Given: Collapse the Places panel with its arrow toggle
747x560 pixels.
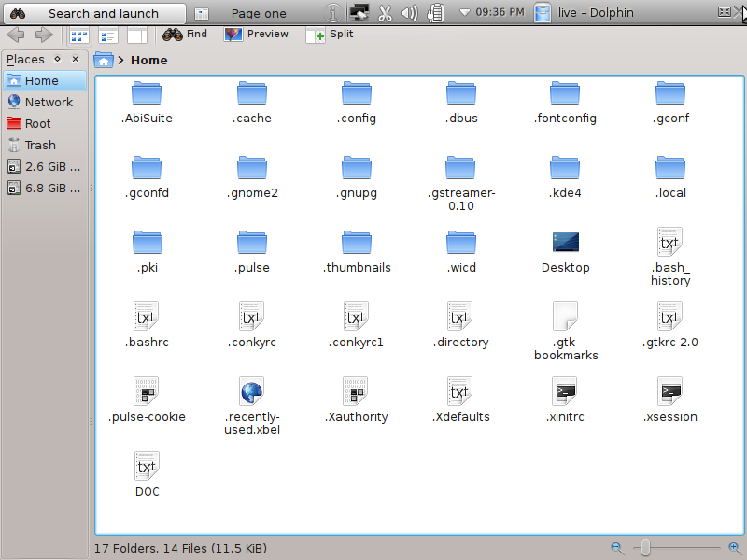Looking at the screenshot, I should (57, 59).
